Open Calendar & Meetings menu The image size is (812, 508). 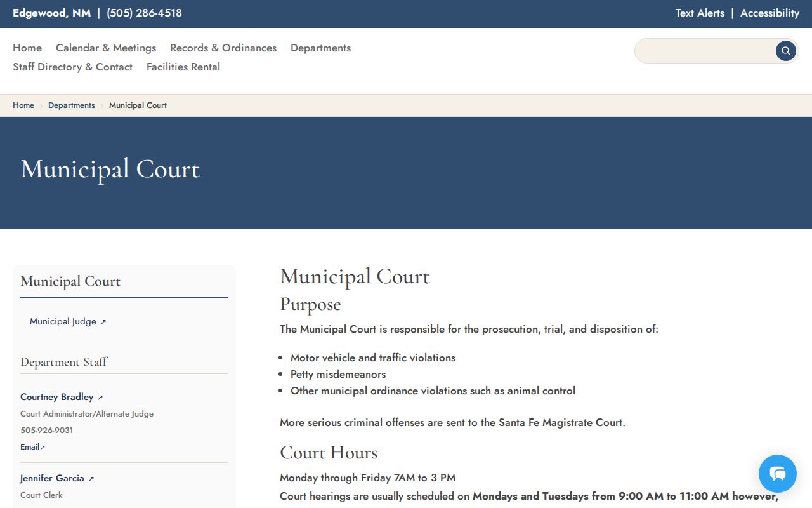pos(106,48)
